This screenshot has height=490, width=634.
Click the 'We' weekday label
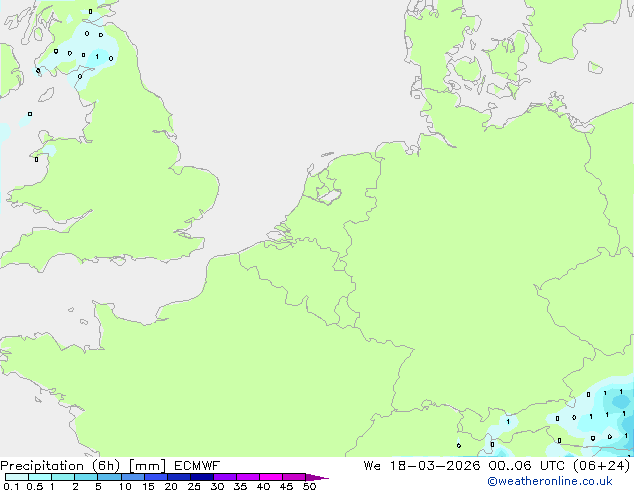click(372, 466)
